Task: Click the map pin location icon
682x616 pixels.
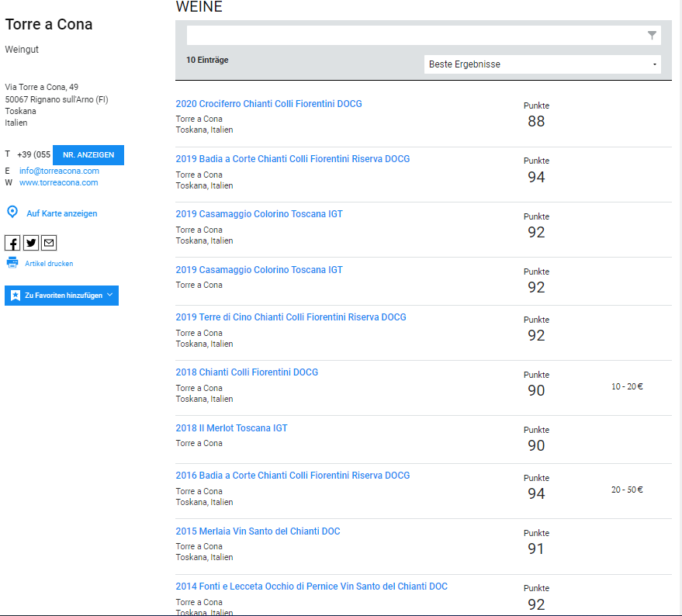Action: point(12,212)
